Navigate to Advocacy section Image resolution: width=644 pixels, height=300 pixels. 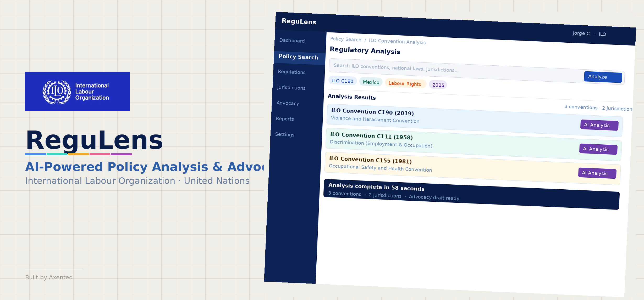click(x=288, y=103)
